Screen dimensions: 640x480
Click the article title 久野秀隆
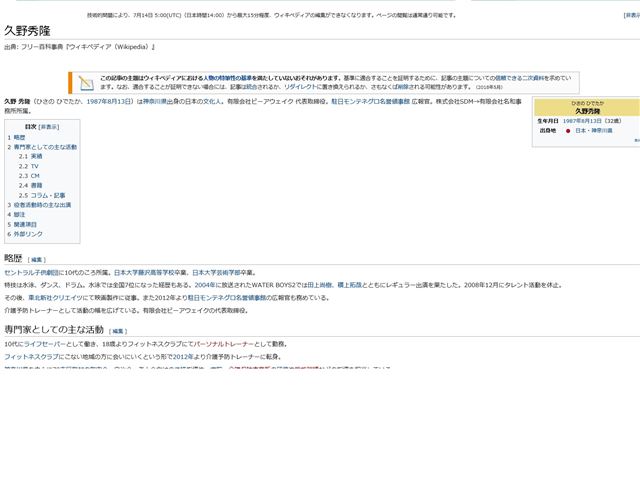click(27, 31)
